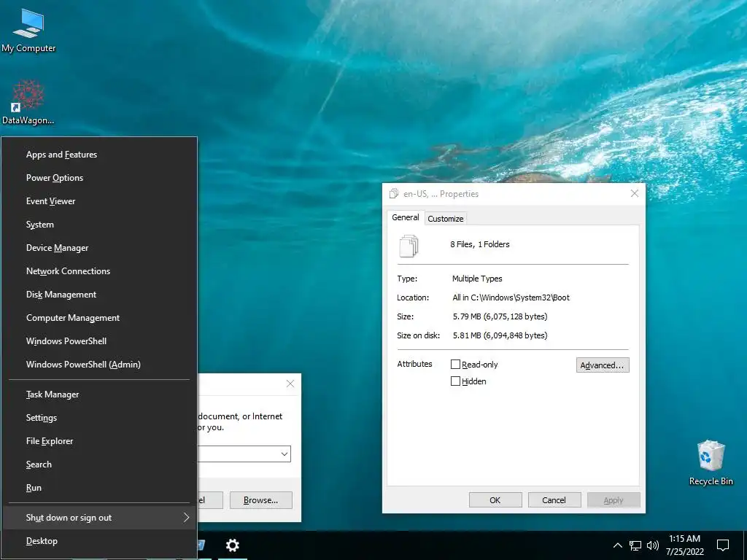The image size is (747, 560).
Task: Launch Event Viewer from the menu
Action: (99, 201)
